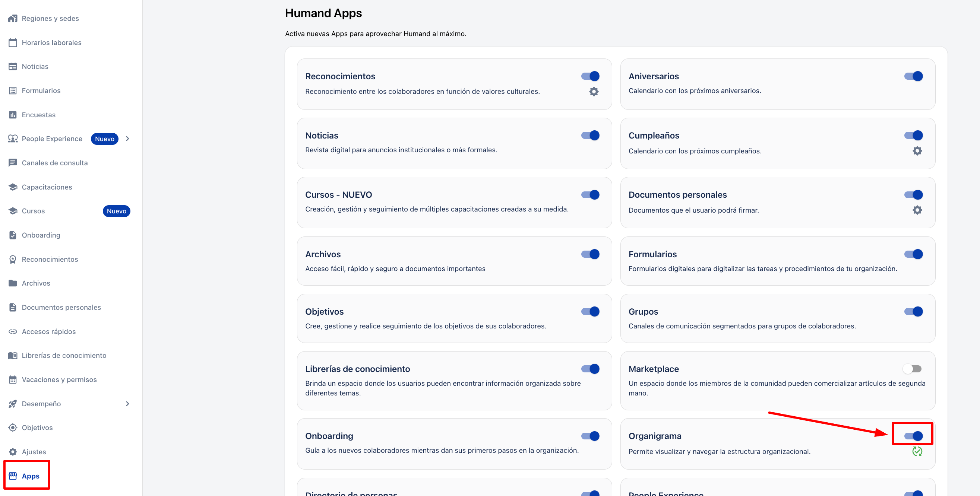Open Documentos personales gear settings
The width and height of the screenshot is (980, 496).
point(917,210)
